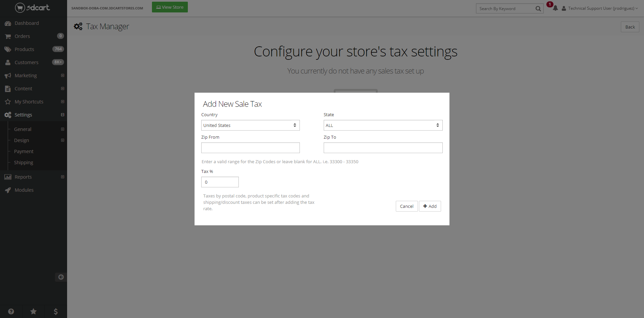The width and height of the screenshot is (644, 318).
Task: Click the notification bell icon
Action: pyautogui.click(x=555, y=8)
